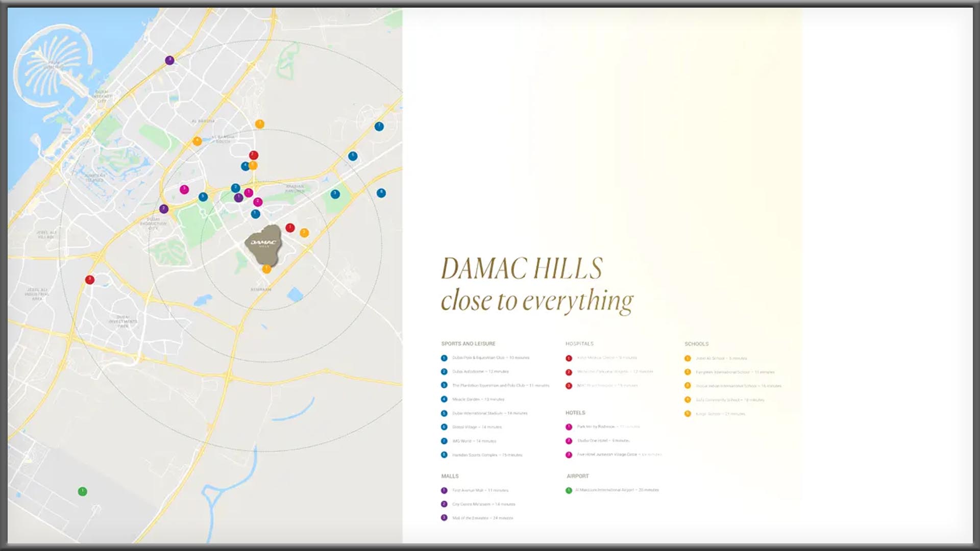Click the 'close to everything' subtitle
This screenshot has width=980, height=551.
537,301
